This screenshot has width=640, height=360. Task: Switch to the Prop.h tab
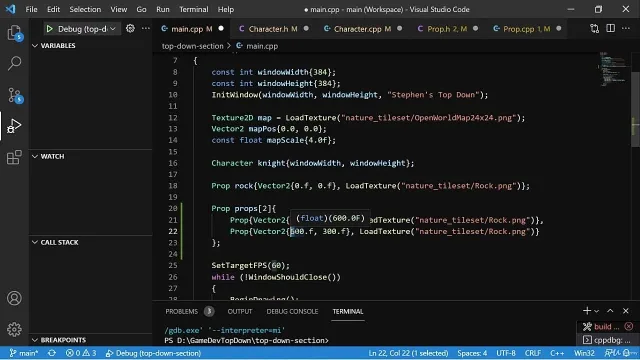[447, 29]
